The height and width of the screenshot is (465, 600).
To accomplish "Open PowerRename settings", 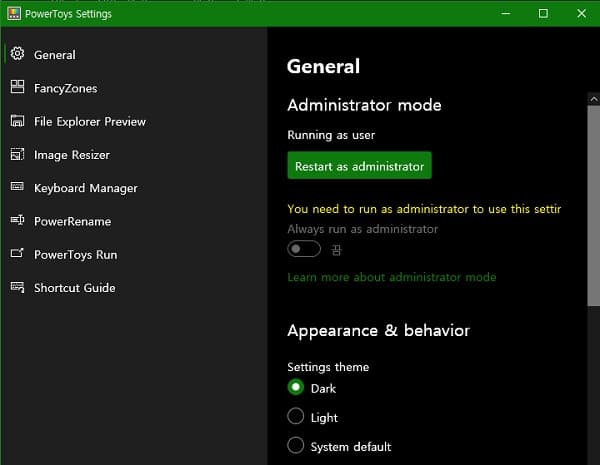I will point(134,221).
